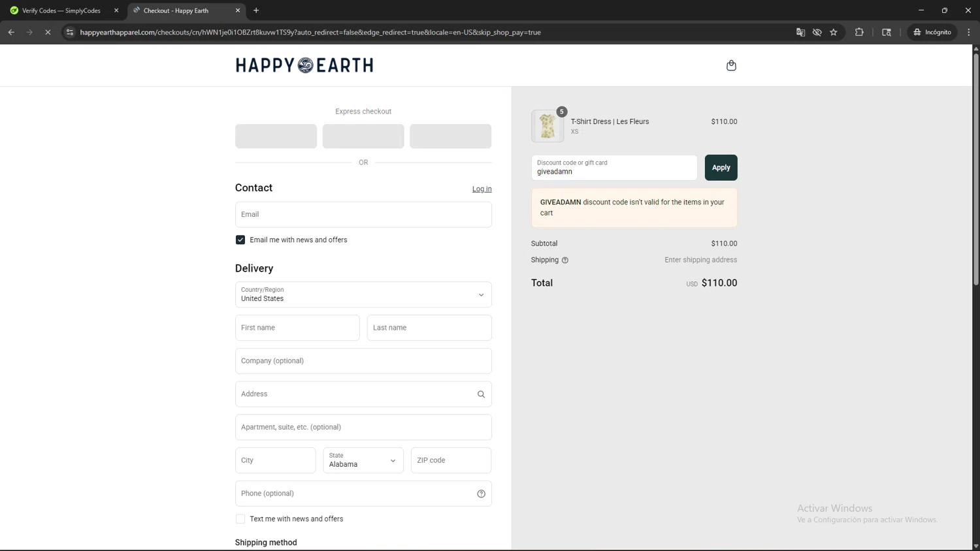980x551 pixels.
Task: Focus the Company (optional) field
Action: pos(363,361)
